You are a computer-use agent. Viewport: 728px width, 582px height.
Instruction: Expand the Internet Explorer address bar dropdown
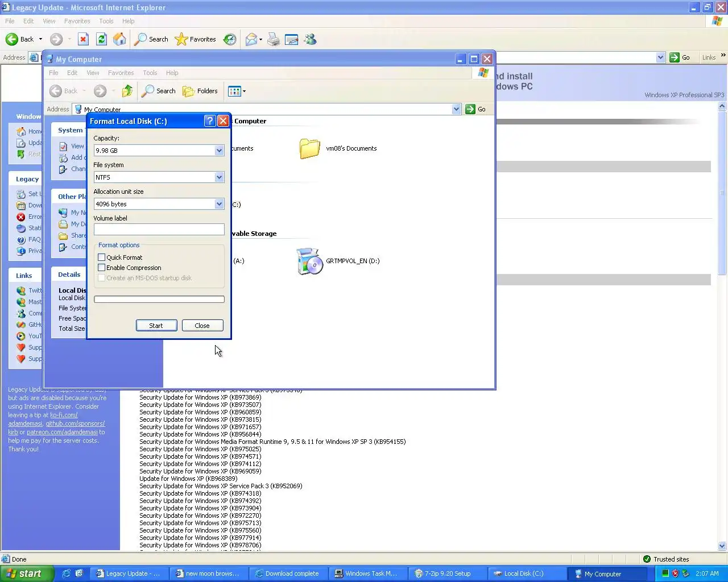point(660,57)
